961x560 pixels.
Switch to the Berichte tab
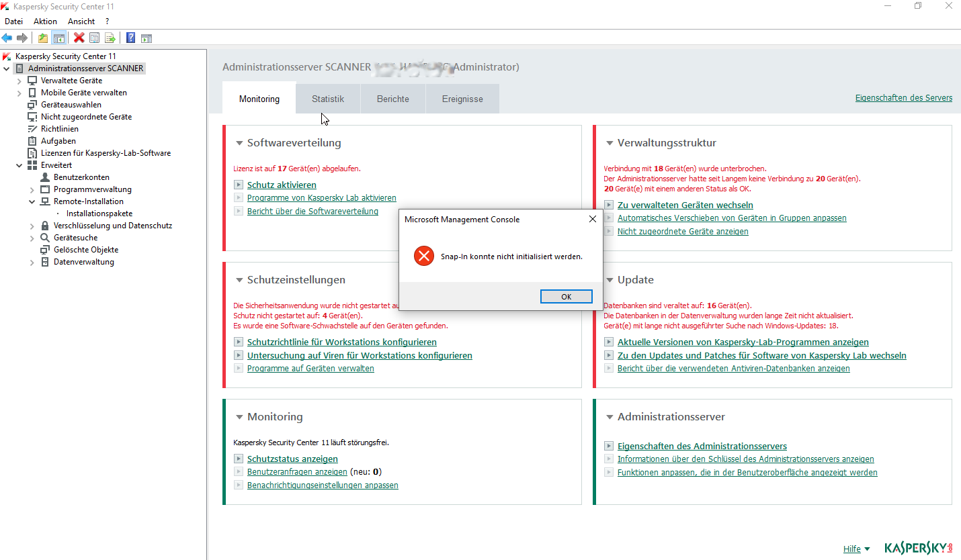(x=393, y=99)
